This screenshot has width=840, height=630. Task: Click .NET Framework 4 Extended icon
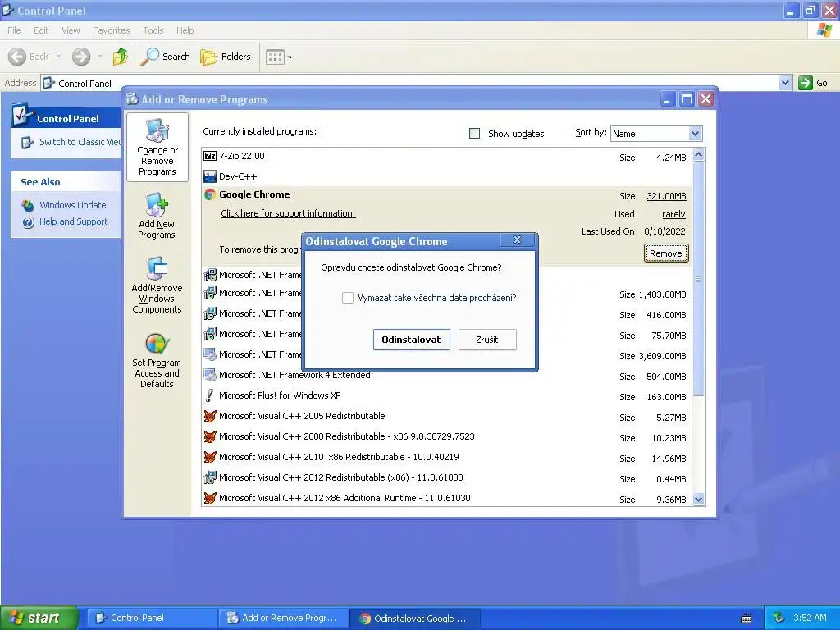[x=210, y=375]
